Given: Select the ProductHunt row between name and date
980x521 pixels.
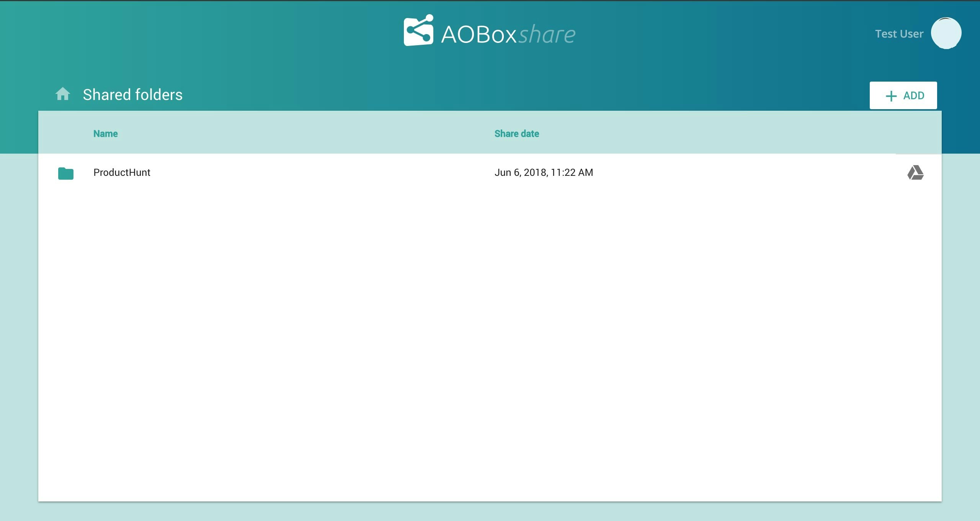Looking at the screenshot, I should pyautogui.click(x=322, y=172).
